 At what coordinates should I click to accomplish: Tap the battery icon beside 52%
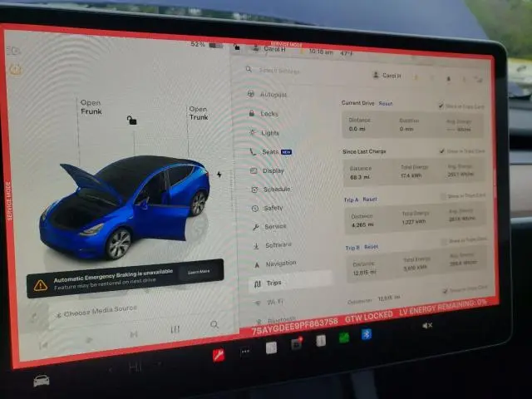[216, 45]
